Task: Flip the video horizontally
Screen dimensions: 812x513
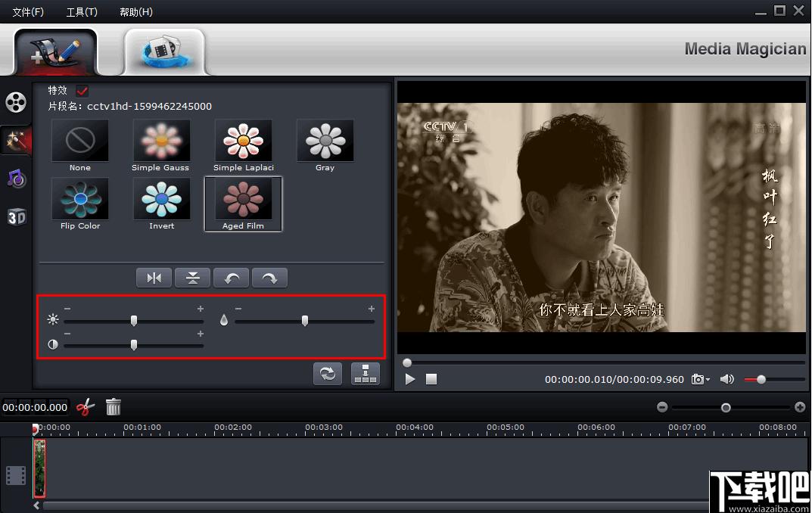Action: tap(154, 278)
